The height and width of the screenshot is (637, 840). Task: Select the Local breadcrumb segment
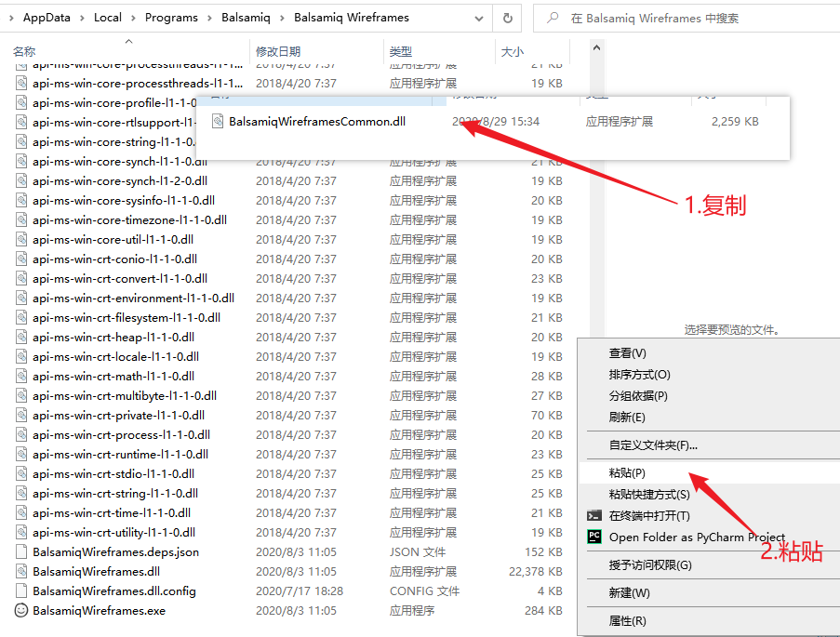click(x=108, y=18)
